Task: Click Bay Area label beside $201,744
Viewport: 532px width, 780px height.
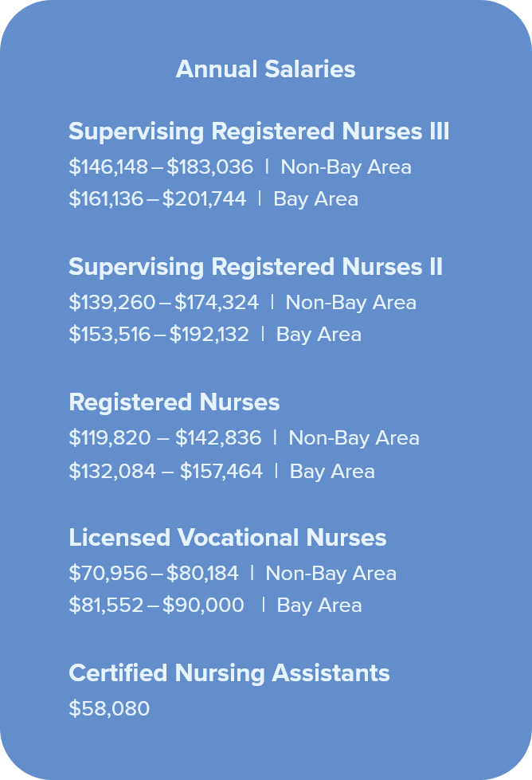Action: coord(315,198)
